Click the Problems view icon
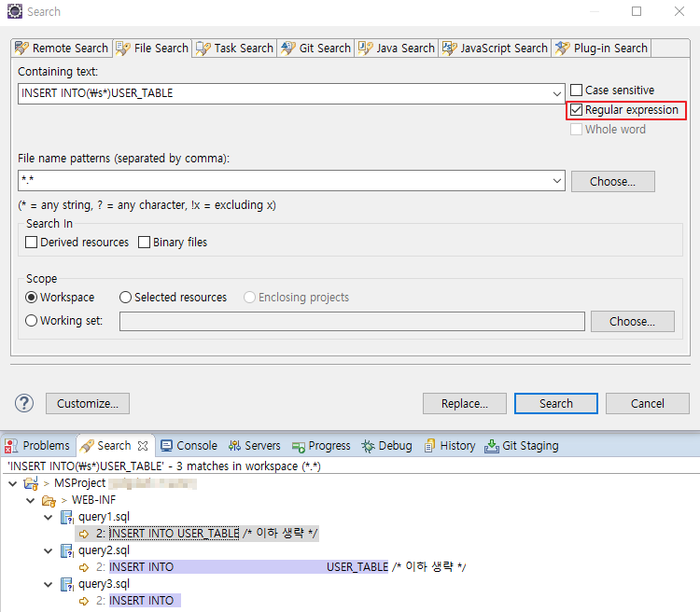The height and width of the screenshot is (612, 700). (11, 446)
